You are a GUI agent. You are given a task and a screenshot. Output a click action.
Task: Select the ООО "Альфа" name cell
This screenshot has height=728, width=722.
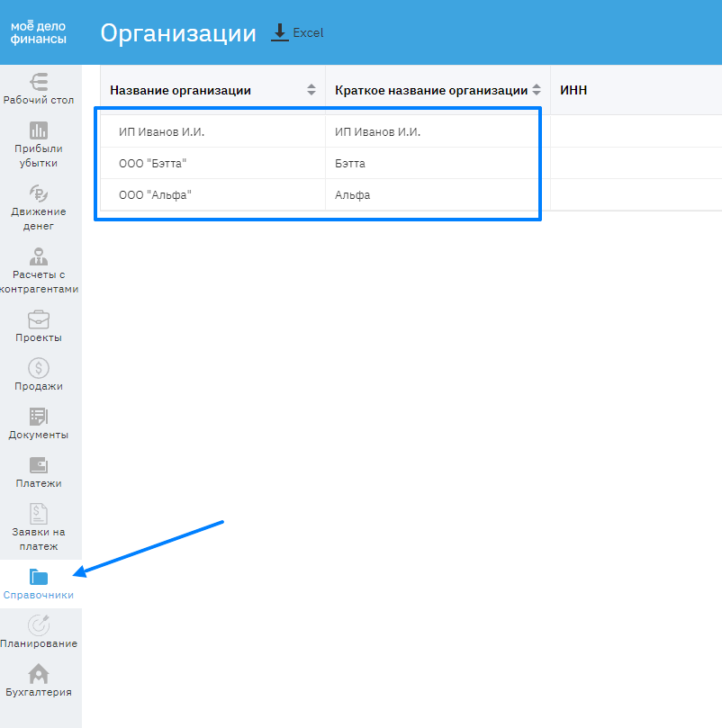[x=212, y=195]
